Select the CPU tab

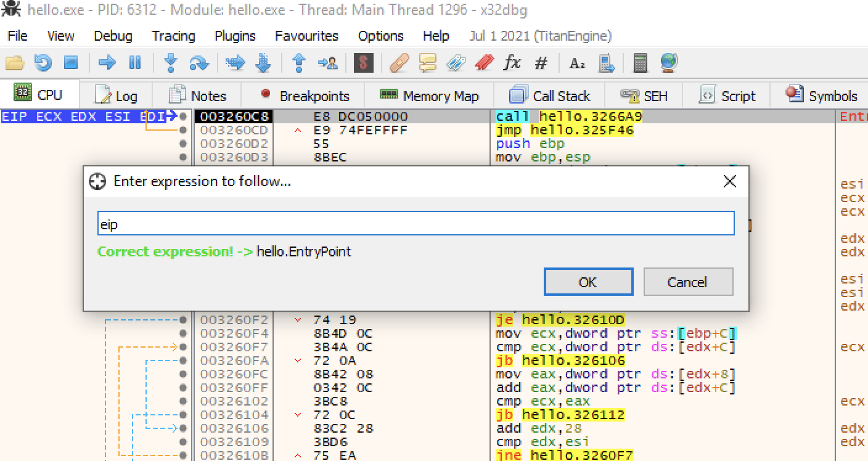pos(39,95)
